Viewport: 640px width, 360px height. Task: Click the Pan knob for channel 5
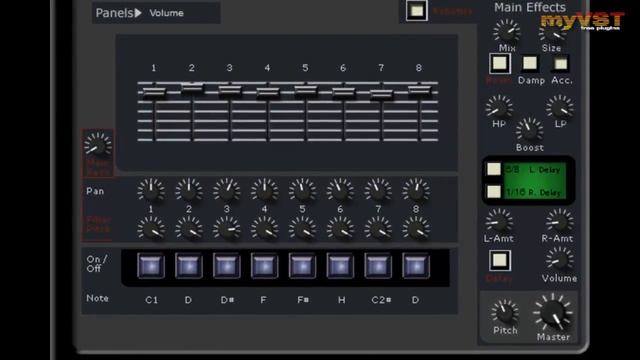302,191
